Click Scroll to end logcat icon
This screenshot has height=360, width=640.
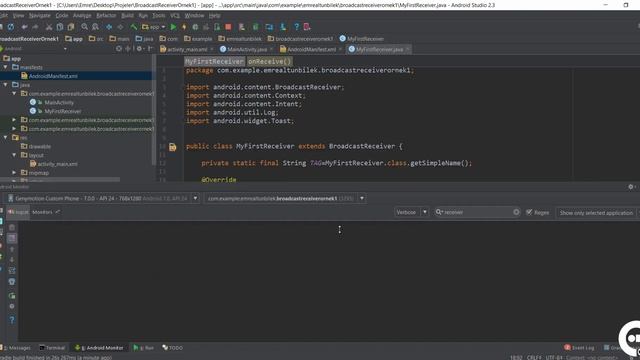[x=12, y=238]
